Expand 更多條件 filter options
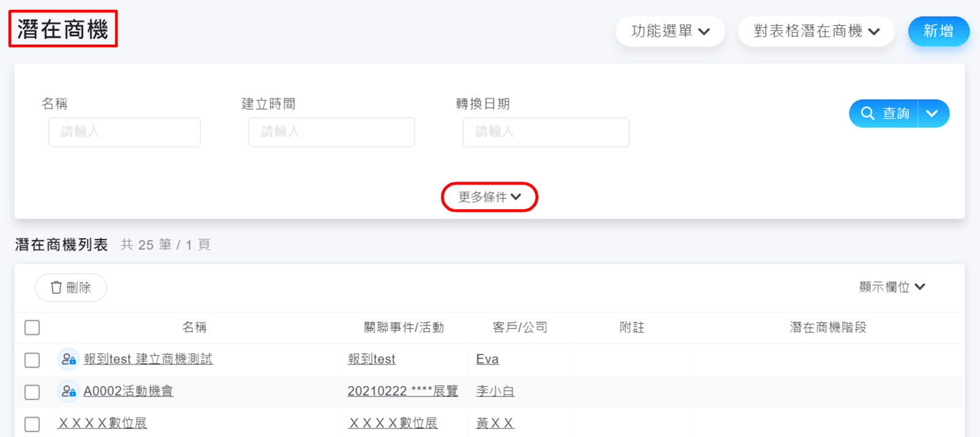Screen dimensions: 980x437 (489, 197)
